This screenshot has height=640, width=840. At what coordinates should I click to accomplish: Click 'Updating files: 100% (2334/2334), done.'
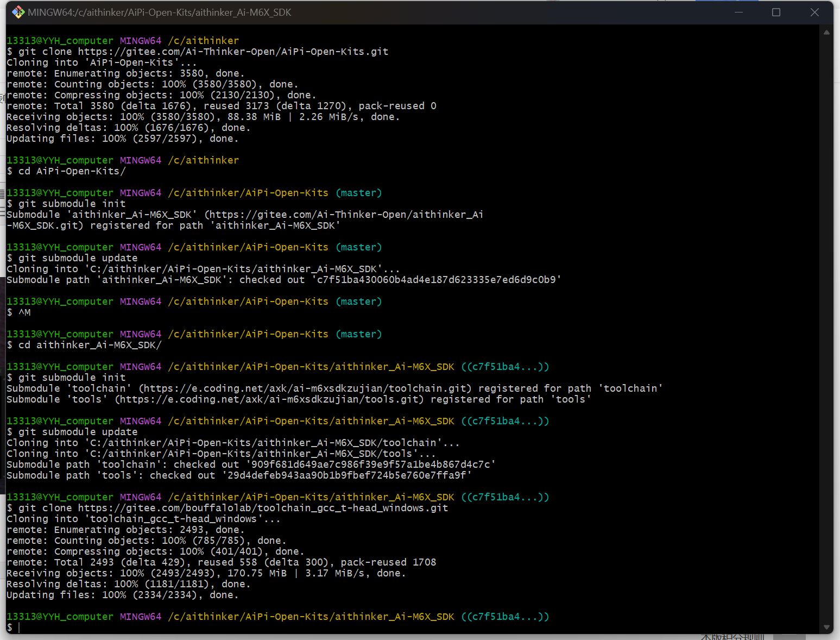(x=123, y=595)
